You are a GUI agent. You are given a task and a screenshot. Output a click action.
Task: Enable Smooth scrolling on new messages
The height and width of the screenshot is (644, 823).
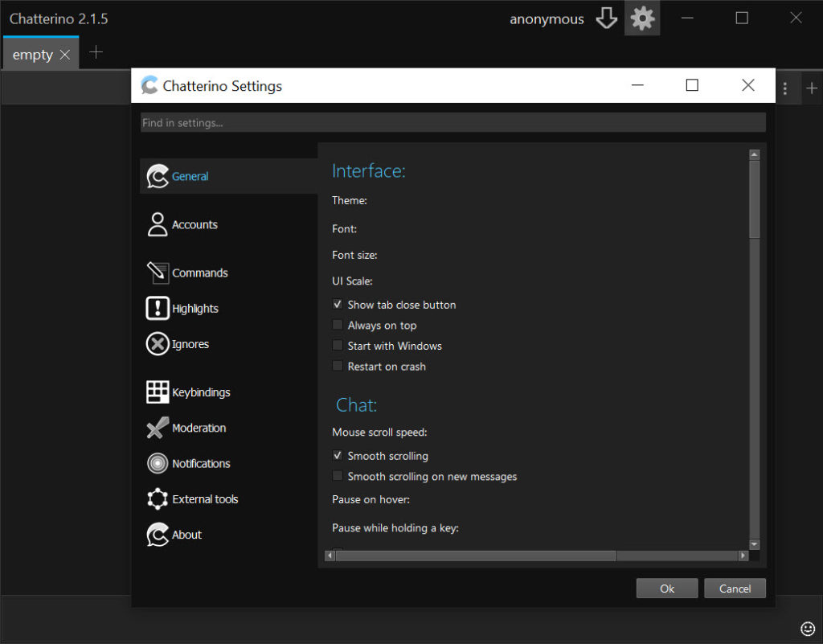point(338,476)
